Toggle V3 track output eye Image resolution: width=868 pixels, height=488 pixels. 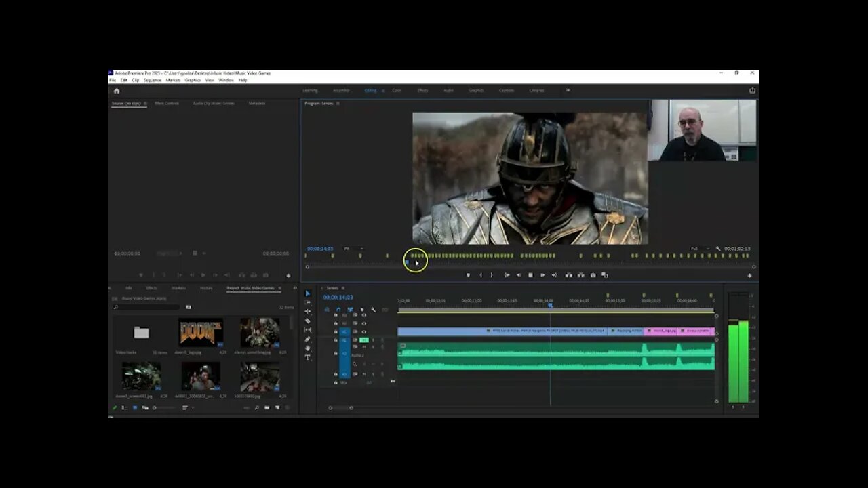[364, 315]
